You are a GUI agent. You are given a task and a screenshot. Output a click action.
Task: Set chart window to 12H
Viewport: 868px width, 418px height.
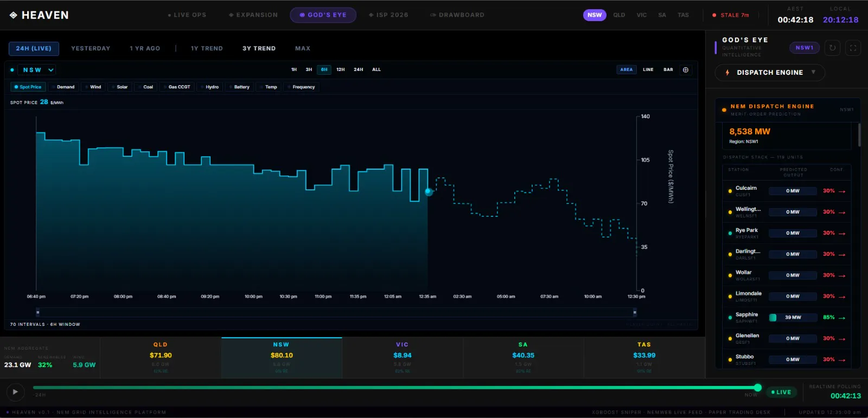point(341,70)
